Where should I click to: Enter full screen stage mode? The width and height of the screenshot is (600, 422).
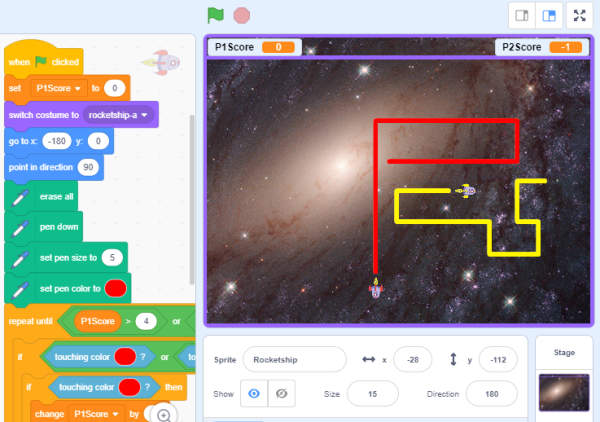tap(580, 15)
